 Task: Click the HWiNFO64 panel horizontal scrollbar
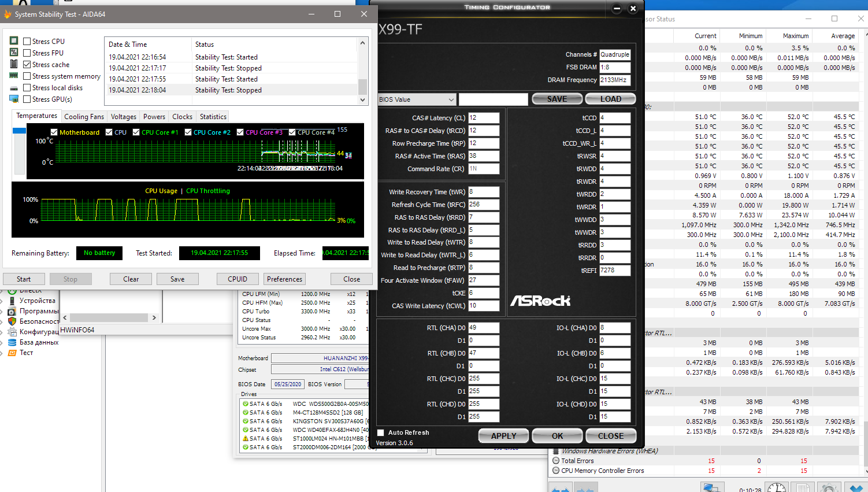pyautogui.click(x=109, y=317)
